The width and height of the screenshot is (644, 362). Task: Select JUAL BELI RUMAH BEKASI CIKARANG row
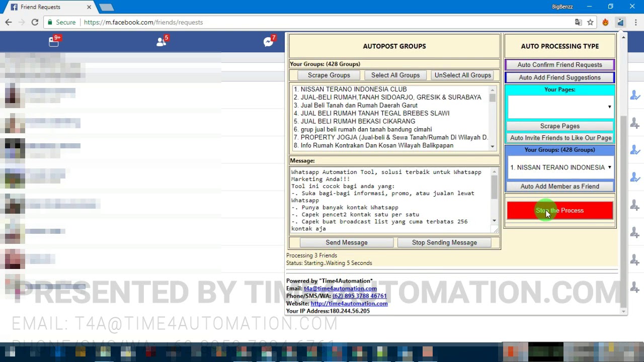pyautogui.click(x=390, y=121)
